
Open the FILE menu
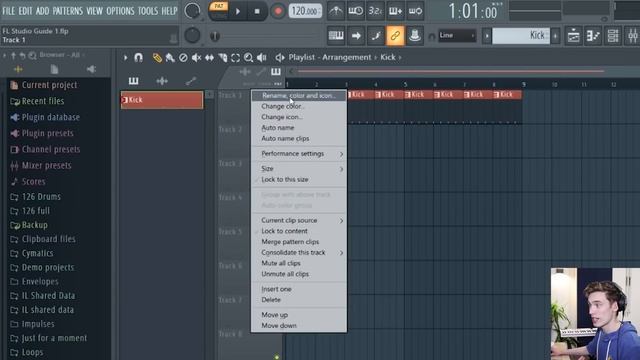click(x=8, y=11)
